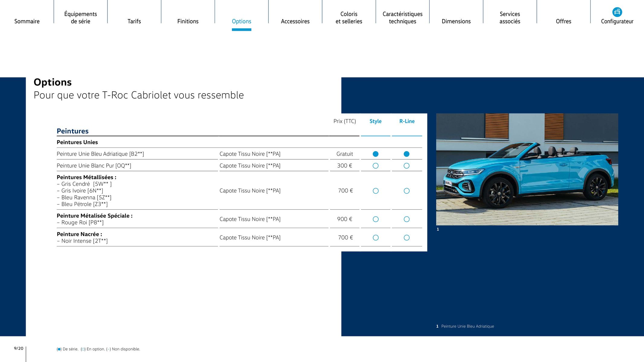The image size is (644, 362).
Task: Open the Accessoires tab
Action: click(295, 21)
